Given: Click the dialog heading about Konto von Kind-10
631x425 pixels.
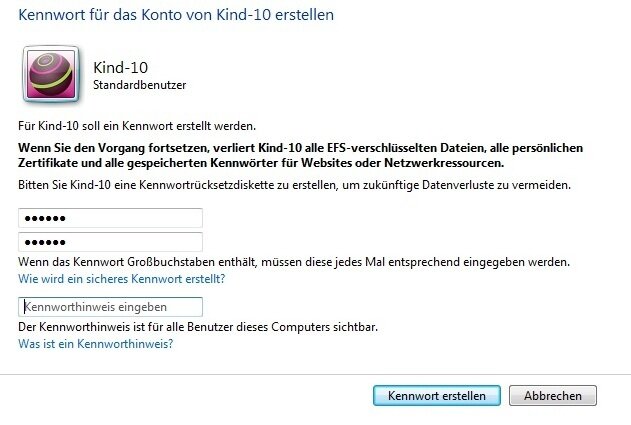Looking at the screenshot, I should [177, 15].
